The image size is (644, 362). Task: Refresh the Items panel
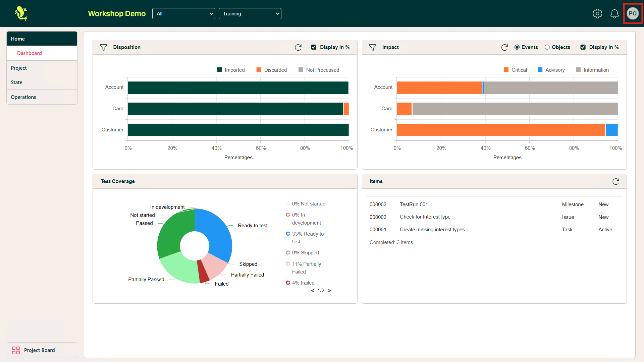tap(616, 181)
